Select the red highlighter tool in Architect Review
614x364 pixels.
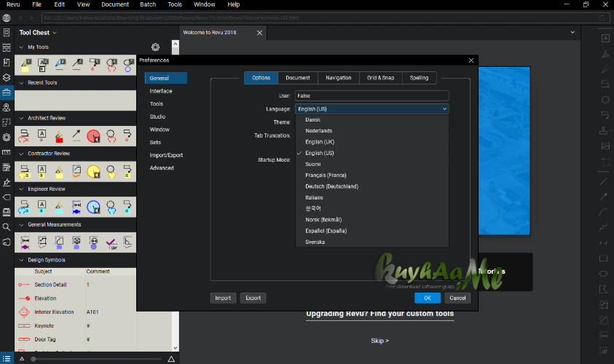59,136
